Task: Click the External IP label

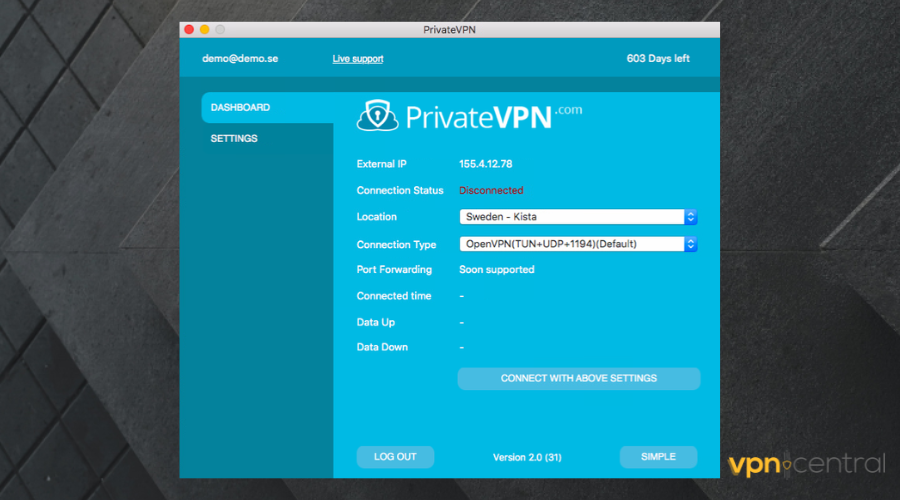Action: [382, 164]
